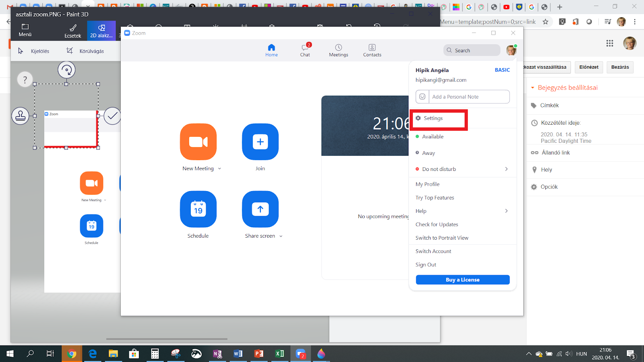
Task: Expand the New Meeting dropdown arrow
Action: point(219,169)
